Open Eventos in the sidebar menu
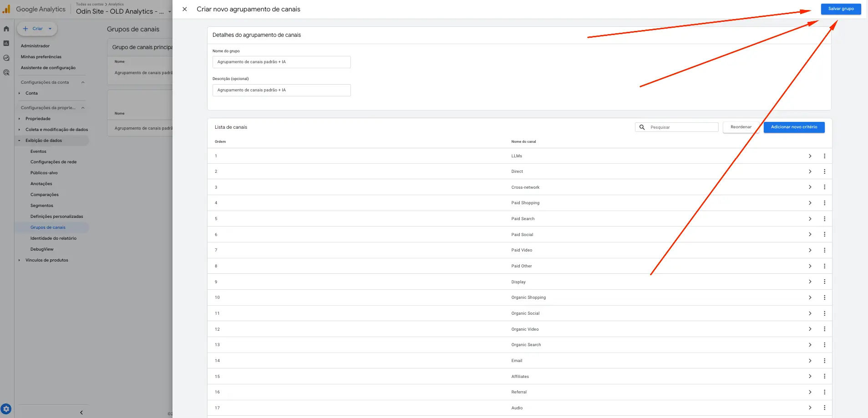Screen dimensions: 868x418 [x=38, y=151]
